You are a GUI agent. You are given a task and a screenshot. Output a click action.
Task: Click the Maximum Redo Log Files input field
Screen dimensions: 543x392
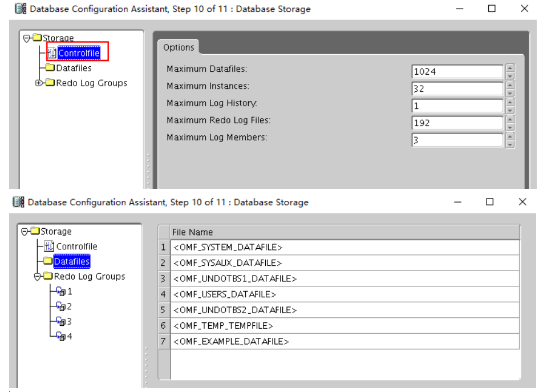(x=457, y=123)
